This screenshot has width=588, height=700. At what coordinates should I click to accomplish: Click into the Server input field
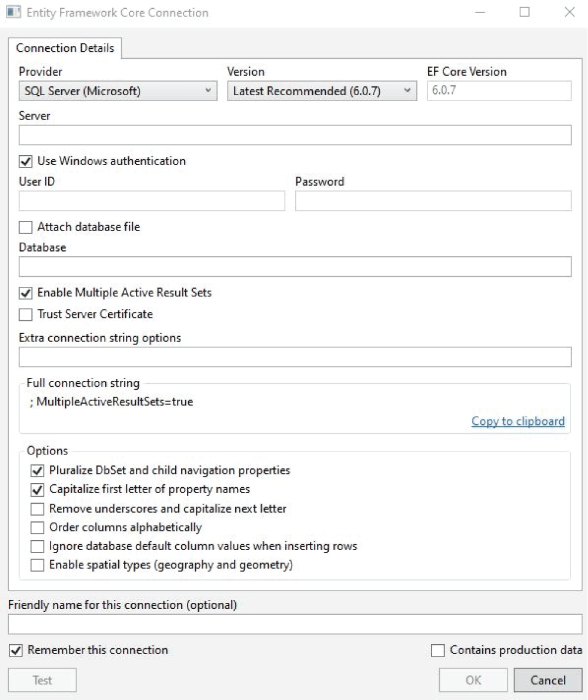(x=295, y=135)
